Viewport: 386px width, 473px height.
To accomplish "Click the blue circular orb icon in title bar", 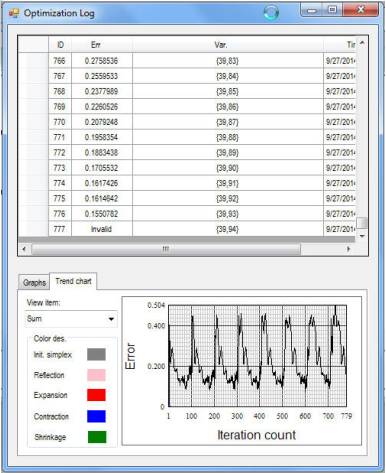I will [271, 12].
